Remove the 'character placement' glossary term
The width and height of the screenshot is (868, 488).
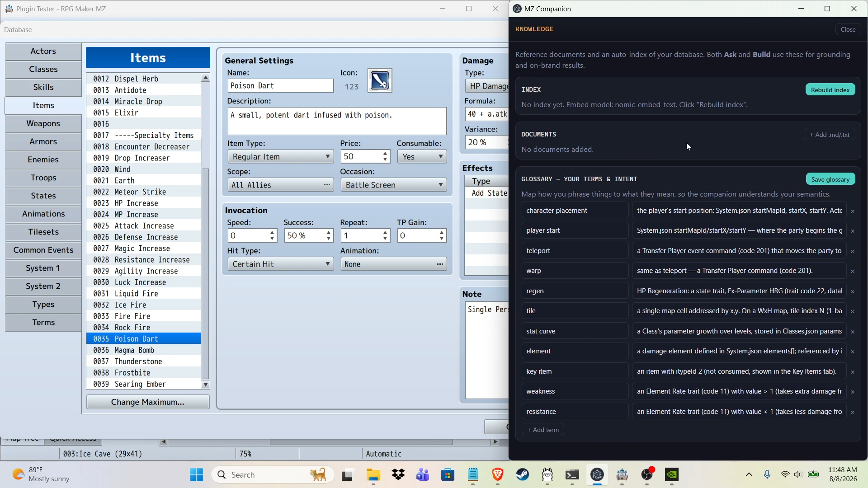(853, 211)
